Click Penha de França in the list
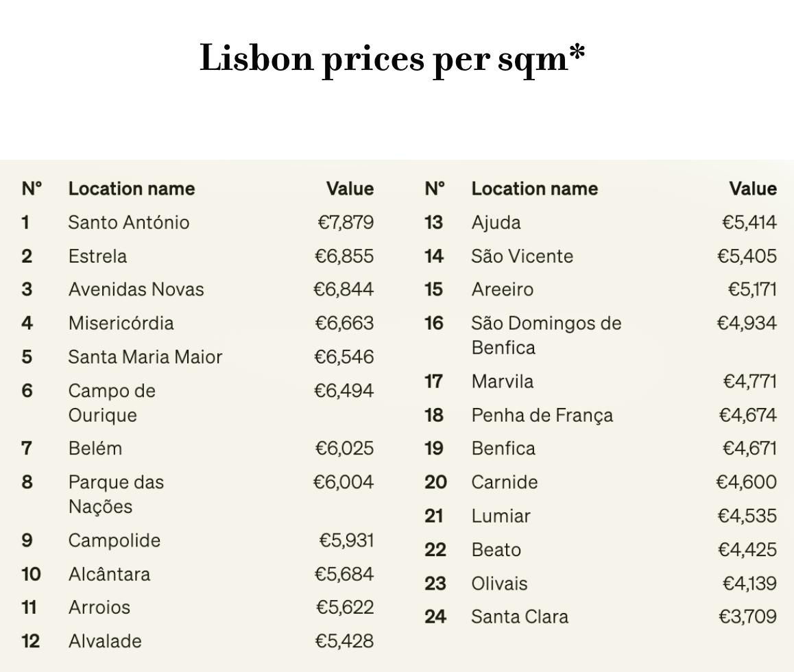794x672 pixels. [x=542, y=415]
